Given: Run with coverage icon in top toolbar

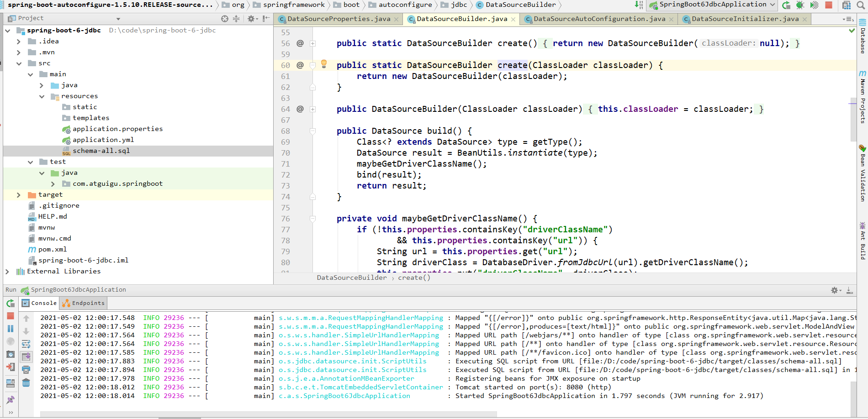Looking at the screenshot, I should (814, 5).
